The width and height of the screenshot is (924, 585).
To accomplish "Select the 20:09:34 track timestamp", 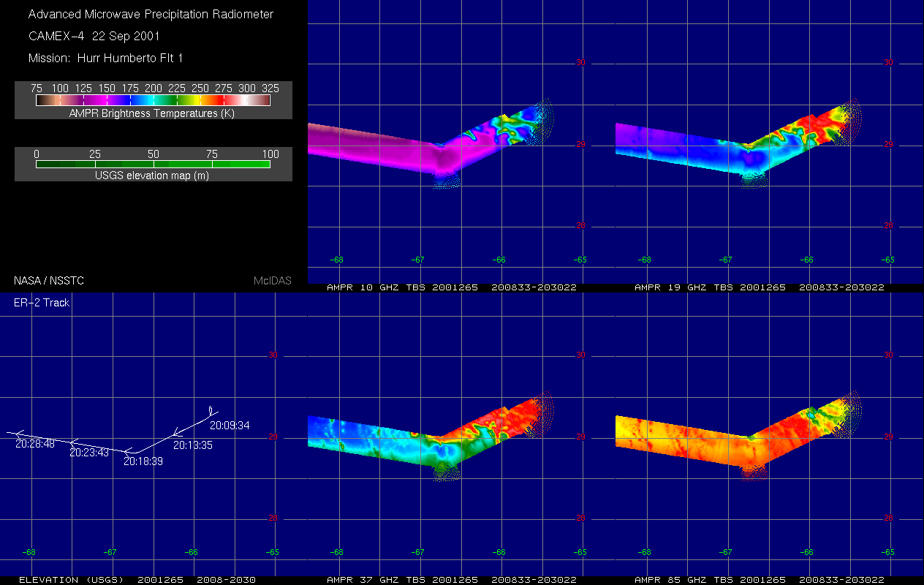I will [x=230, y=425].
